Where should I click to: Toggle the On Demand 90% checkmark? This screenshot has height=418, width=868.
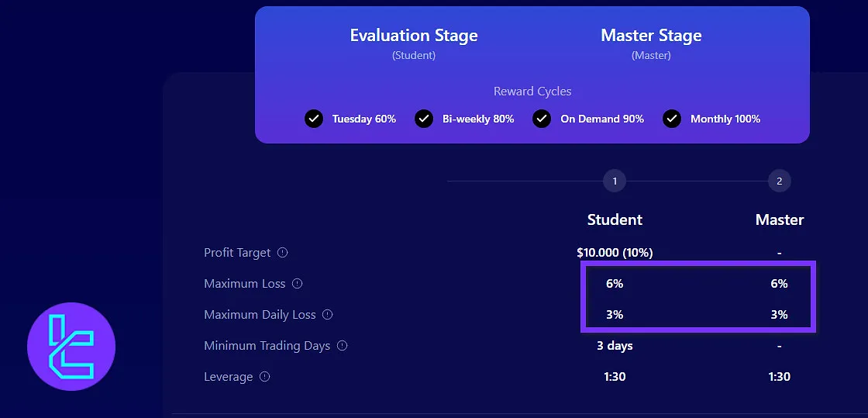[x=542, y=119]
